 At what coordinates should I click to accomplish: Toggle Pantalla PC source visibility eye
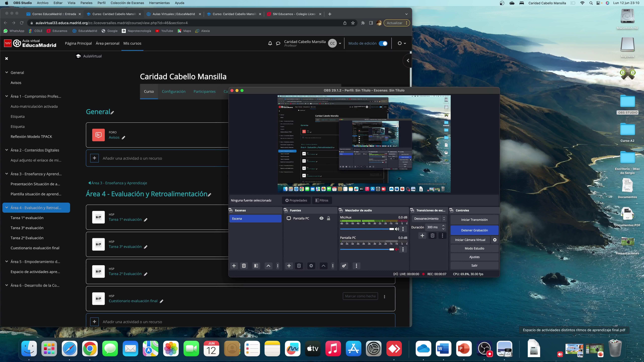coord(321,218)
